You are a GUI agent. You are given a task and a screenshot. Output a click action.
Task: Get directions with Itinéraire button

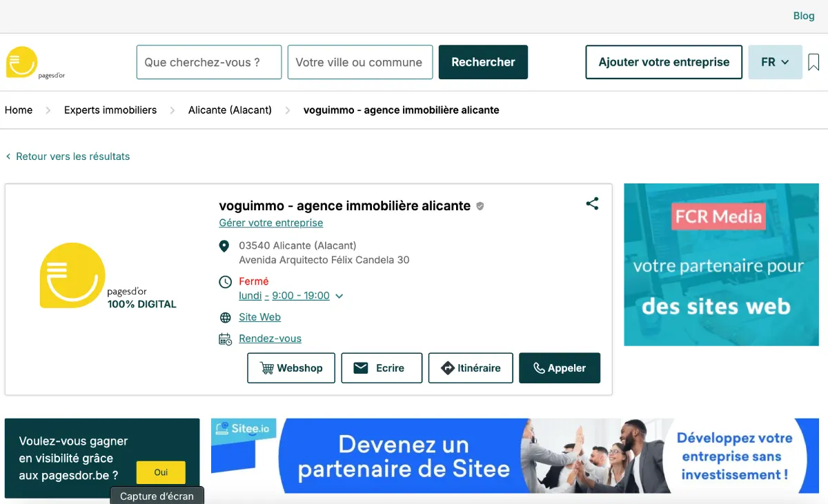pos(471,368)
